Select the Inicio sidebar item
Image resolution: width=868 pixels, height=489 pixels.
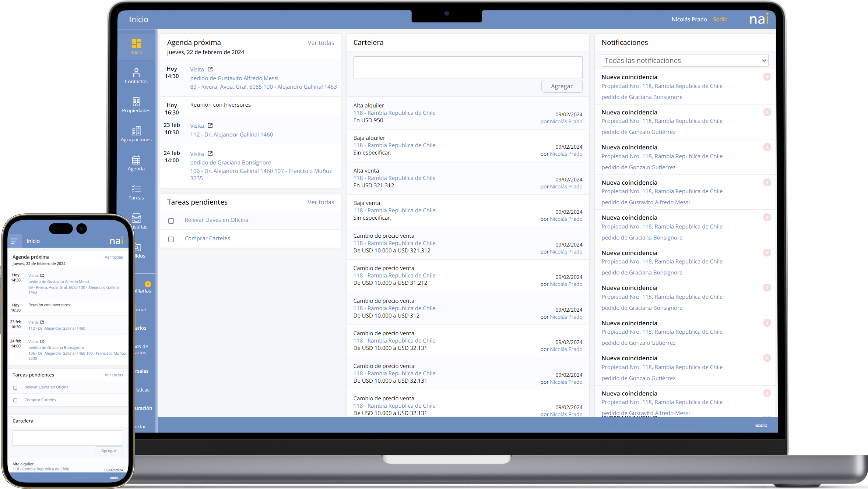136,46
